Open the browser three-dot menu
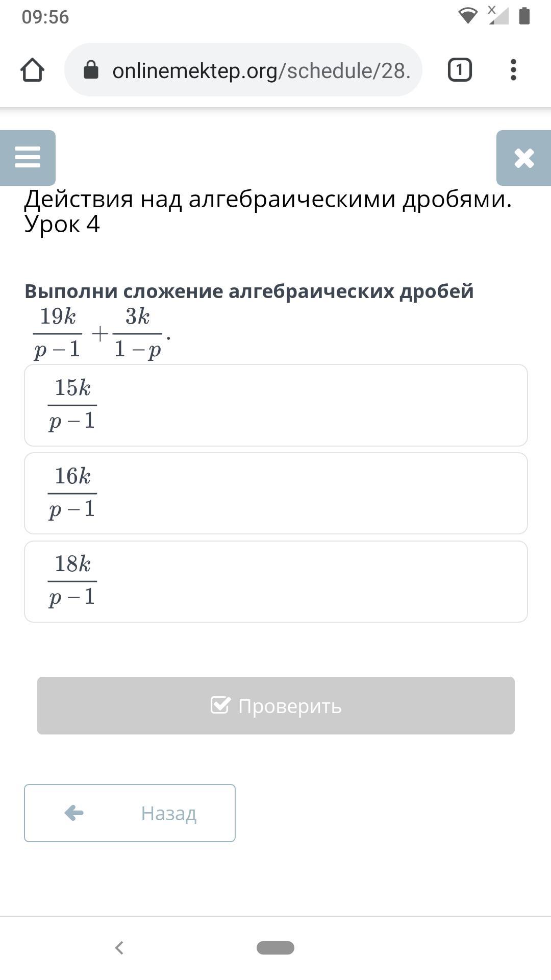 tap(513, 70)
